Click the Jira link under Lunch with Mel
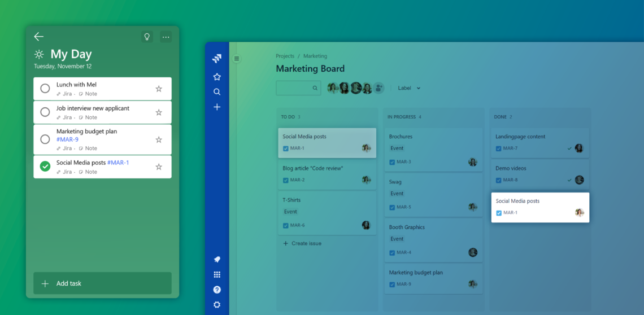 point(64,94)
